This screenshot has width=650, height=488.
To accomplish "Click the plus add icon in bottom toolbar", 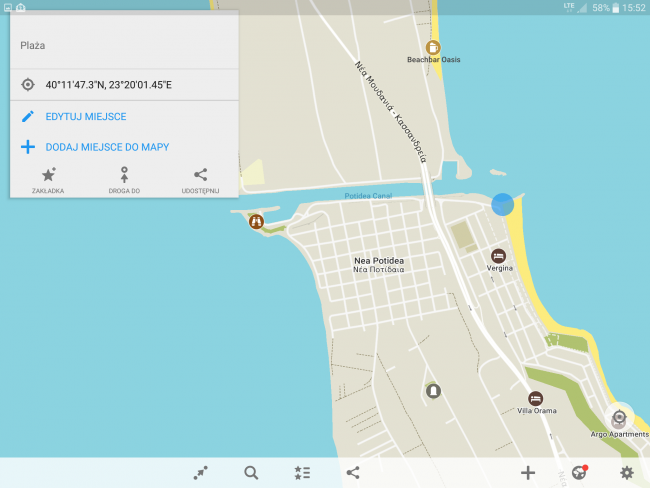I will [x=528, y=473].
